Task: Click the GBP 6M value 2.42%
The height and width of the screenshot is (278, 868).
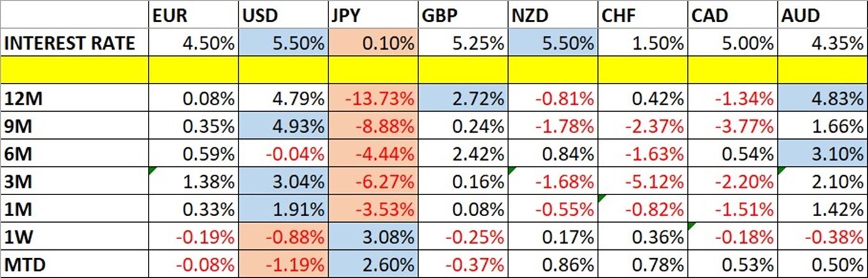Action: 463,154
